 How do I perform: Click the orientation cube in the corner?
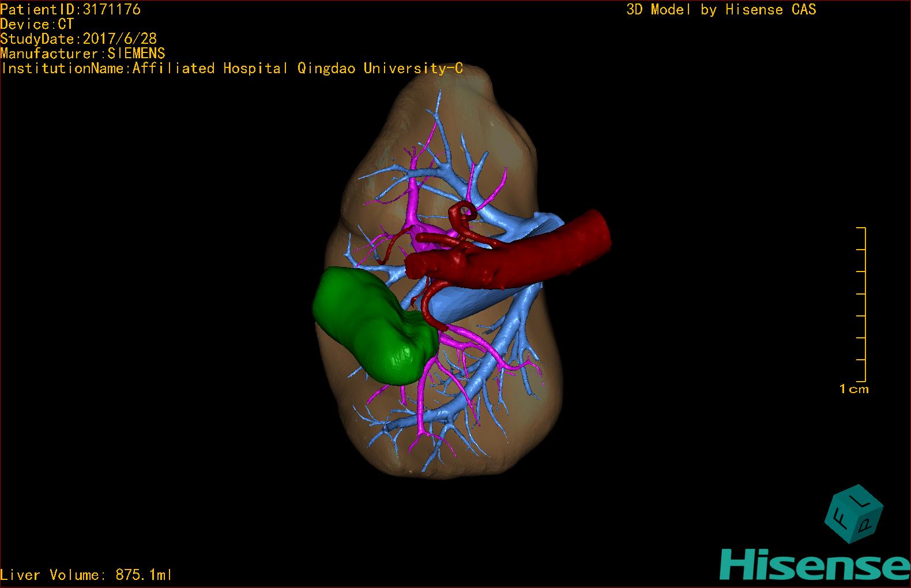[x=854, y=514]
